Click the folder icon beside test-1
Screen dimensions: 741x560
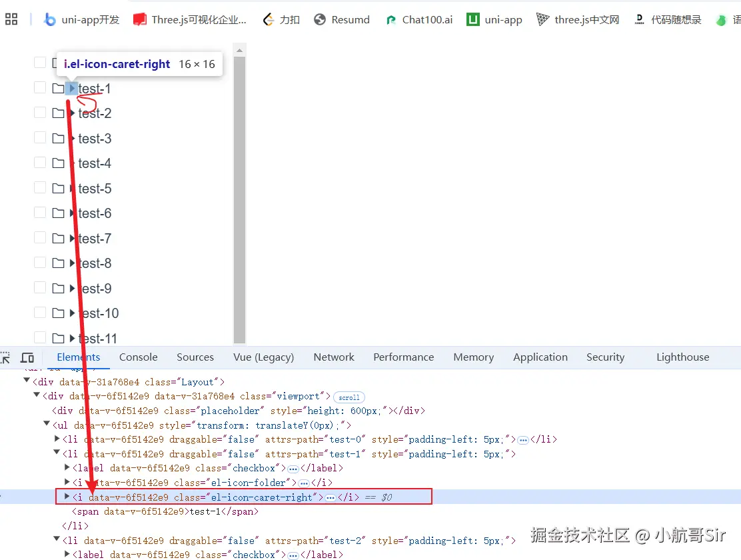58,89
